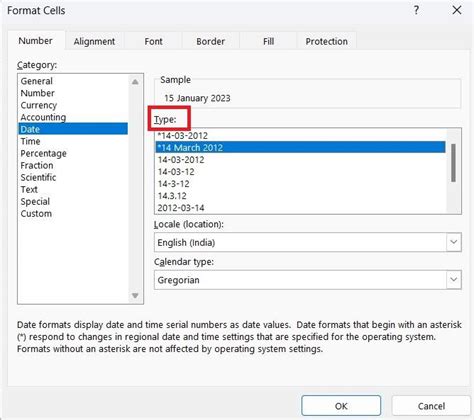
Task: Select the Fraction category
Action: [x=73, y=165]
